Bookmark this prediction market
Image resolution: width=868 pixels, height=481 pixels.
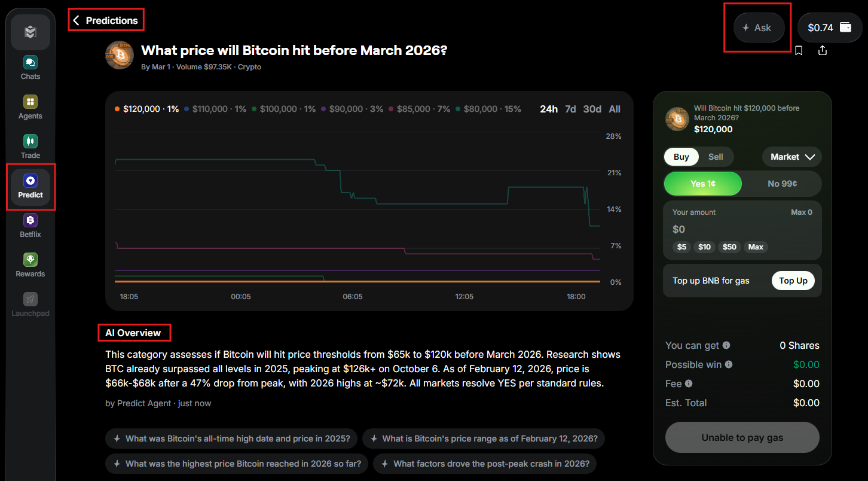[x=799, y=51]
